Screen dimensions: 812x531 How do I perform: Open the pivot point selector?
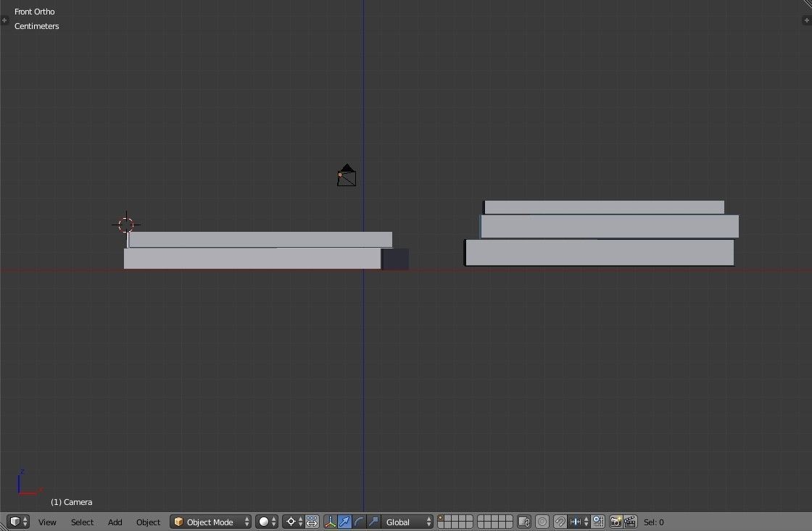(293, 522)
